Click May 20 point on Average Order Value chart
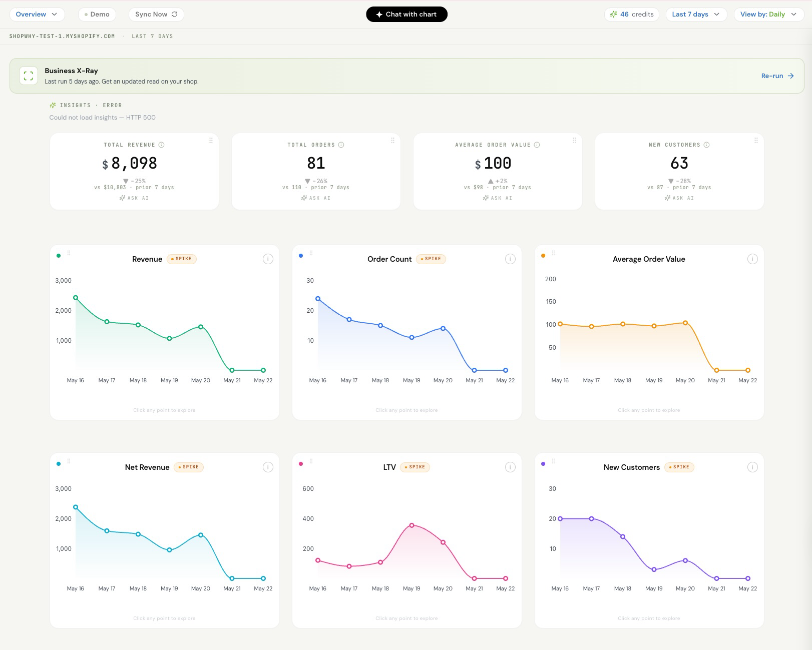 click(685, 323)
